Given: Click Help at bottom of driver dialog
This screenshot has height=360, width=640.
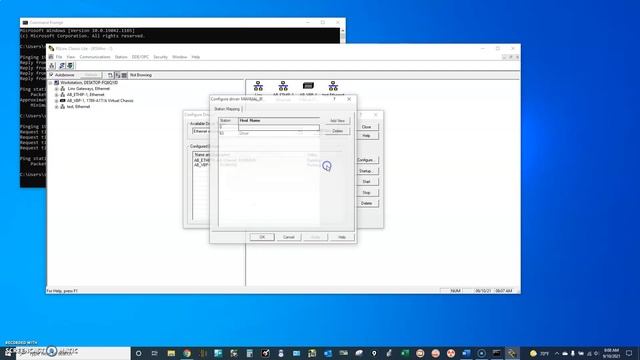Looking at the screenshot, I should [342, 237].
